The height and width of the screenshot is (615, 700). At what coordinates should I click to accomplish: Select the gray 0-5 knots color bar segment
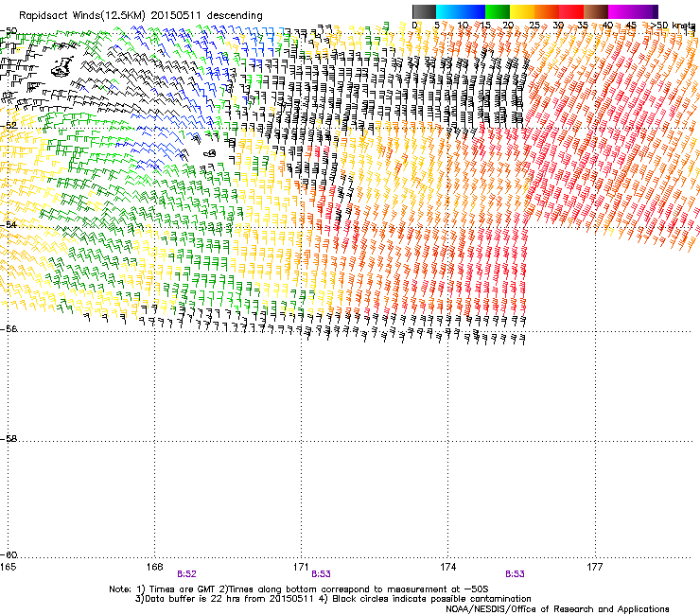click(424, 11)
